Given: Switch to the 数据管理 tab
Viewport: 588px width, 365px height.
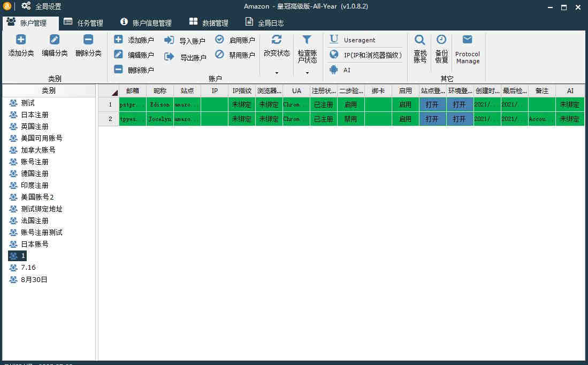Looking at the screenshot, I should click(209, 23).
